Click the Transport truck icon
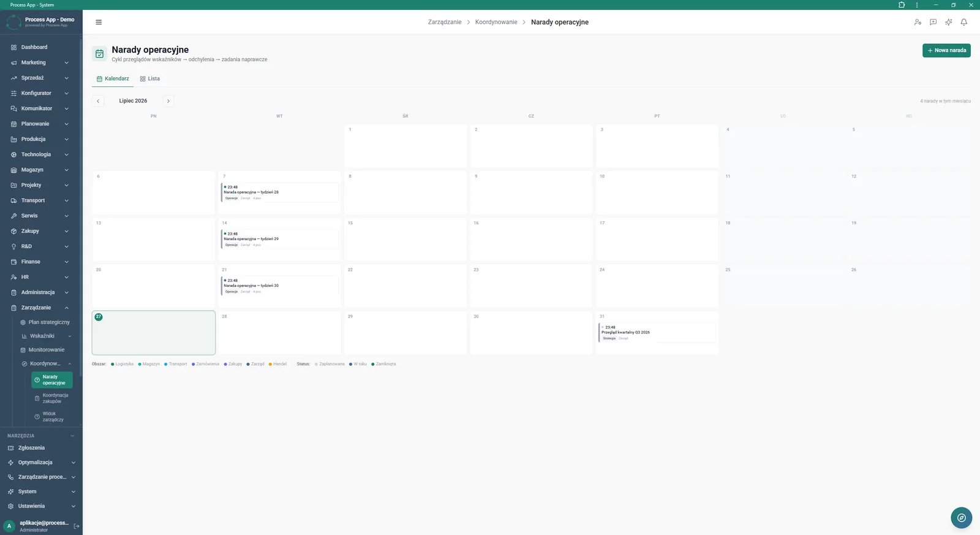The width and height of the screenshot is (980, 535). pyautogui.click(x=13, y=200)
